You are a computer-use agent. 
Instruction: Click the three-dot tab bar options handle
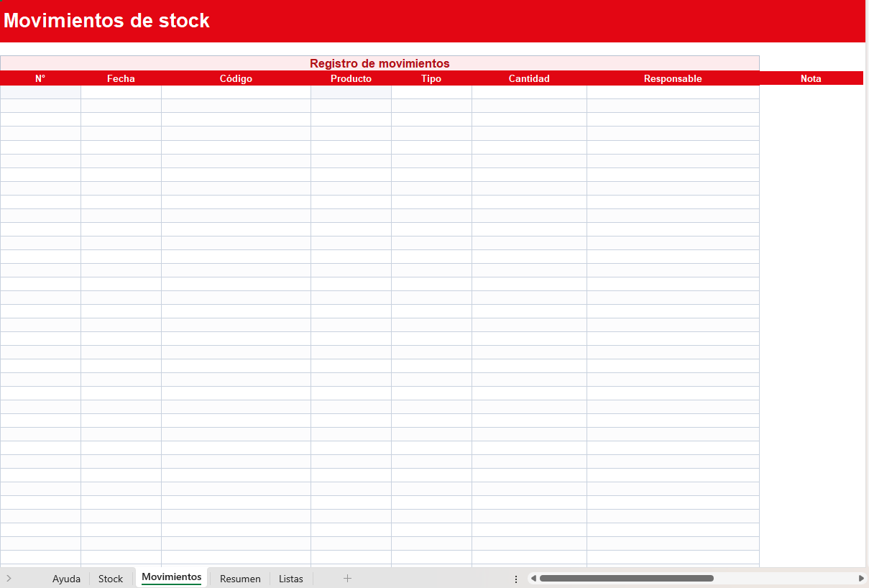click(x=516, y=579)
